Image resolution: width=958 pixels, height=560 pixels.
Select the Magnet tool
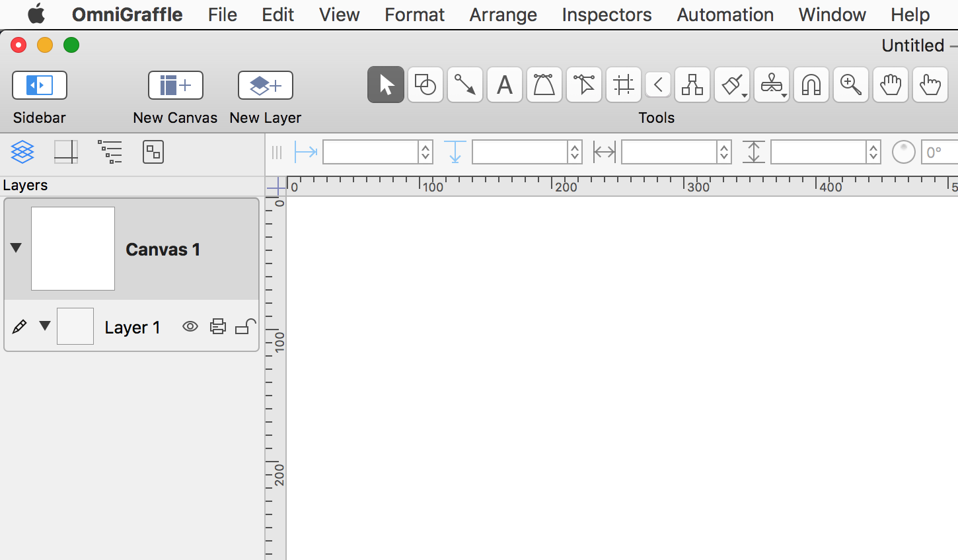coord(811,85)
